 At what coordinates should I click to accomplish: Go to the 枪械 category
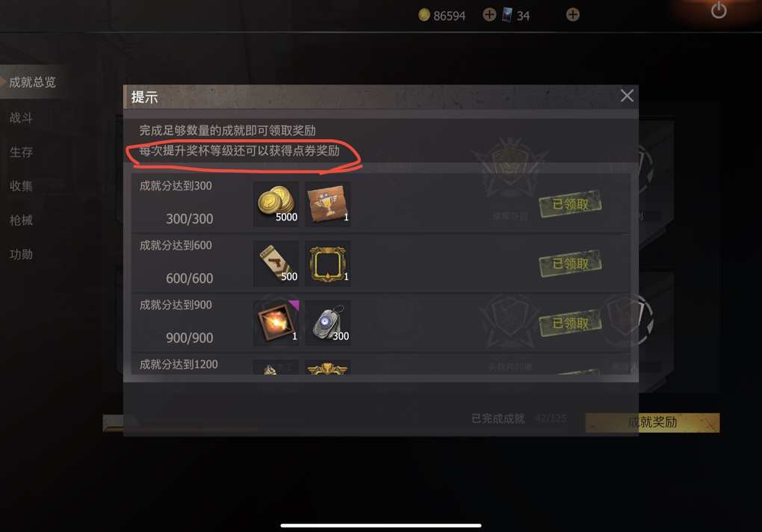(21, 220)
